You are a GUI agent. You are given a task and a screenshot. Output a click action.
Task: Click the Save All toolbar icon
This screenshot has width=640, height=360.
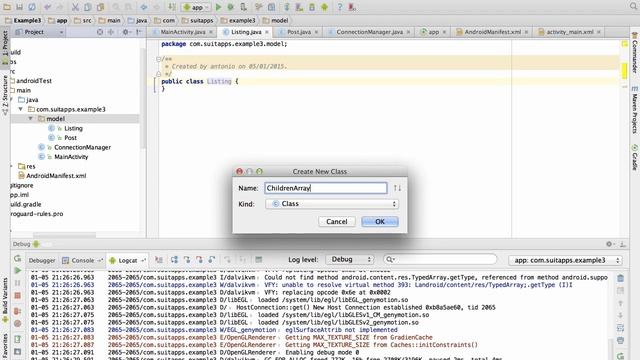(x=19, y=7)
